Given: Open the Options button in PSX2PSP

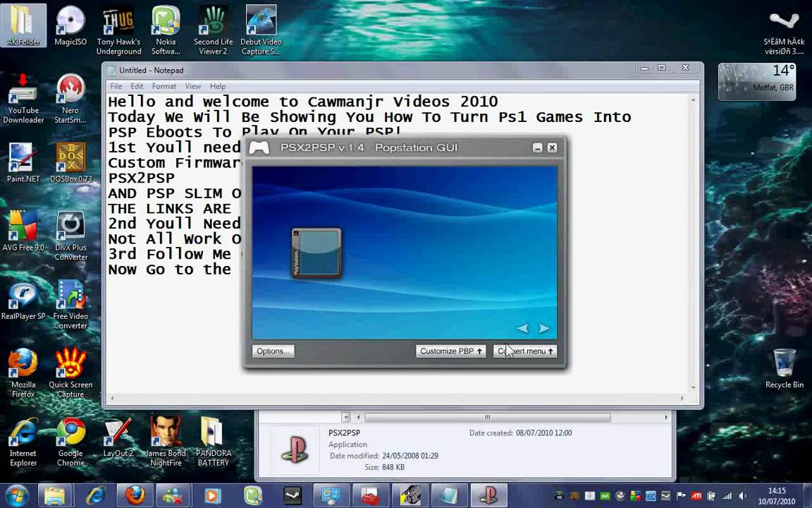Looking at the screenshot, I should coord(273,351).
